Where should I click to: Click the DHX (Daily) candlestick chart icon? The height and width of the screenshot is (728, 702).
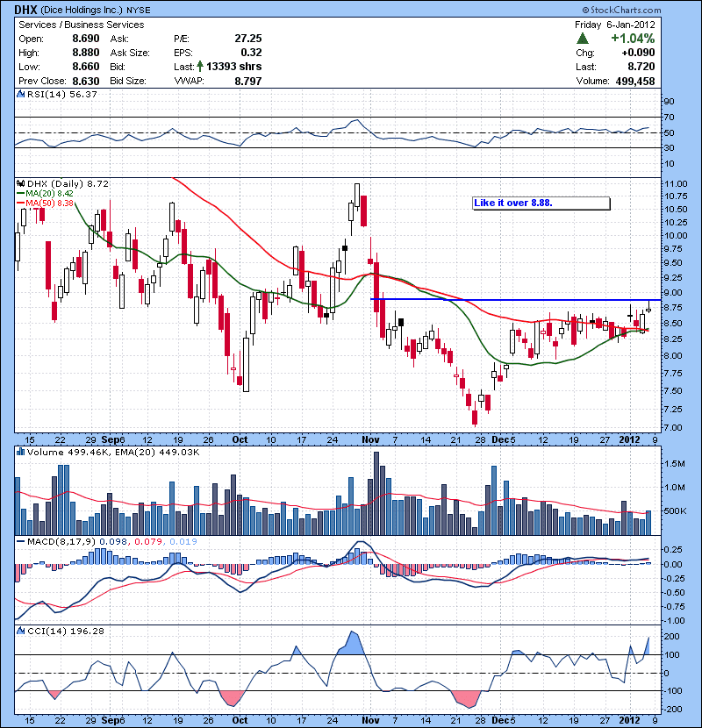21,184
